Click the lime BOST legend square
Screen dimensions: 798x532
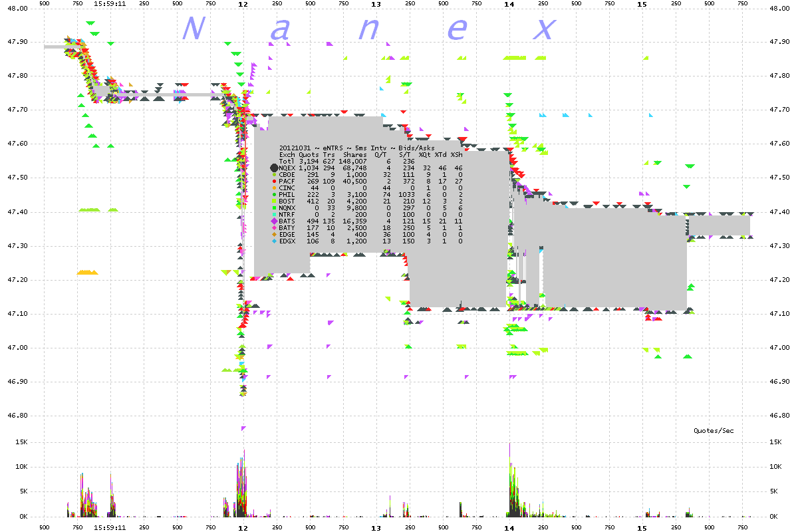tap(273, 201)
